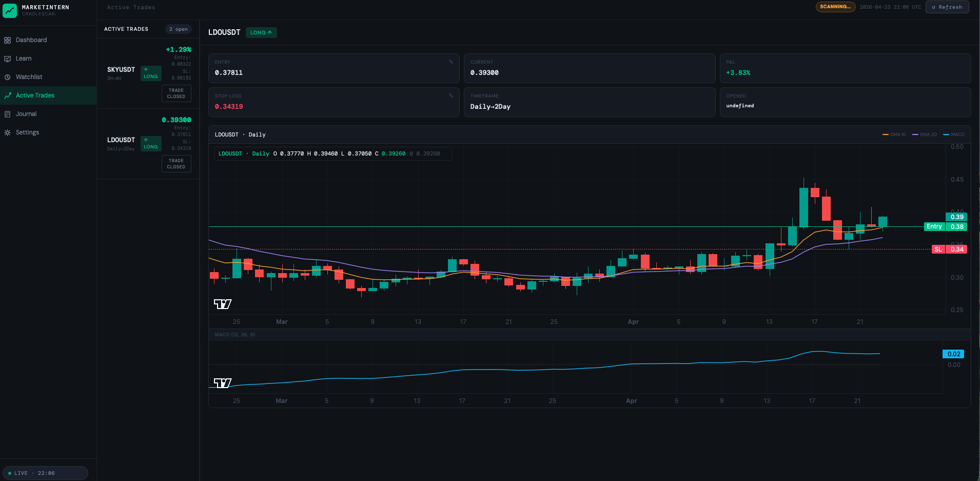Click the EMA 10 legend item
Screen dimensions: 980x481
point(894,134)
